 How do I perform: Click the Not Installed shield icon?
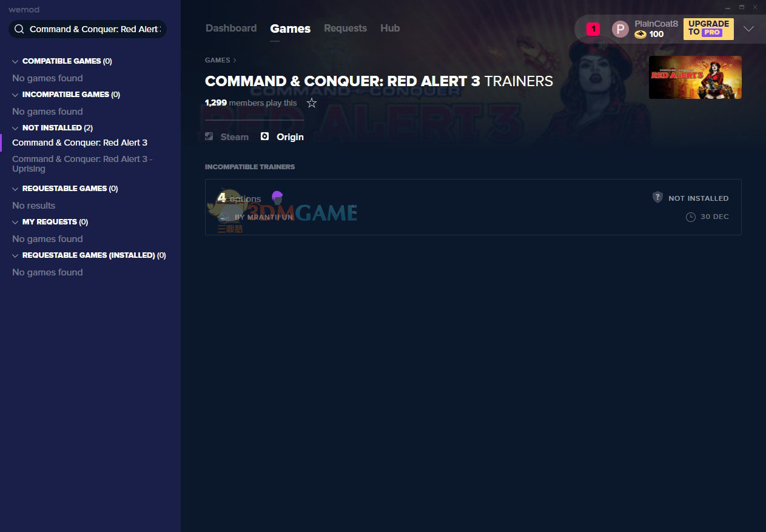657,198
